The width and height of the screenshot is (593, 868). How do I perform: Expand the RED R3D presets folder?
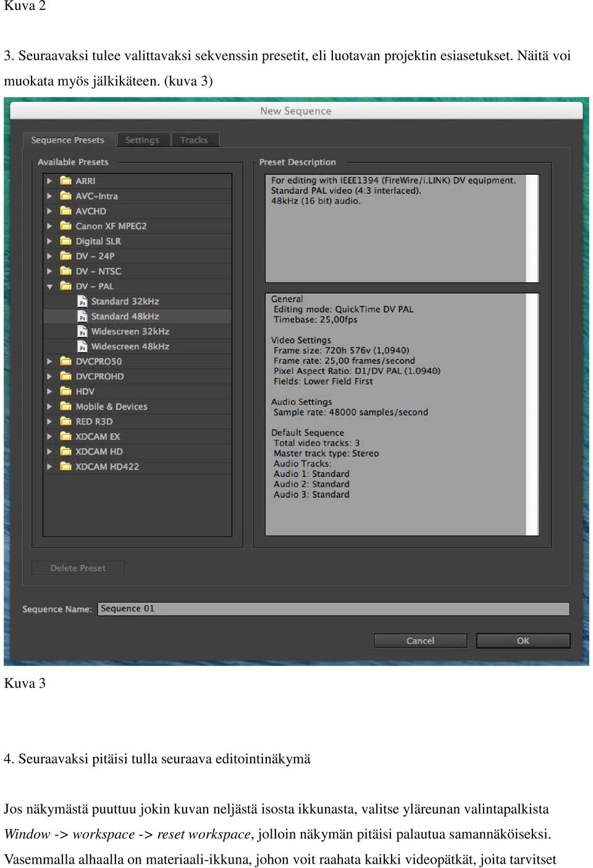[49, 421]
